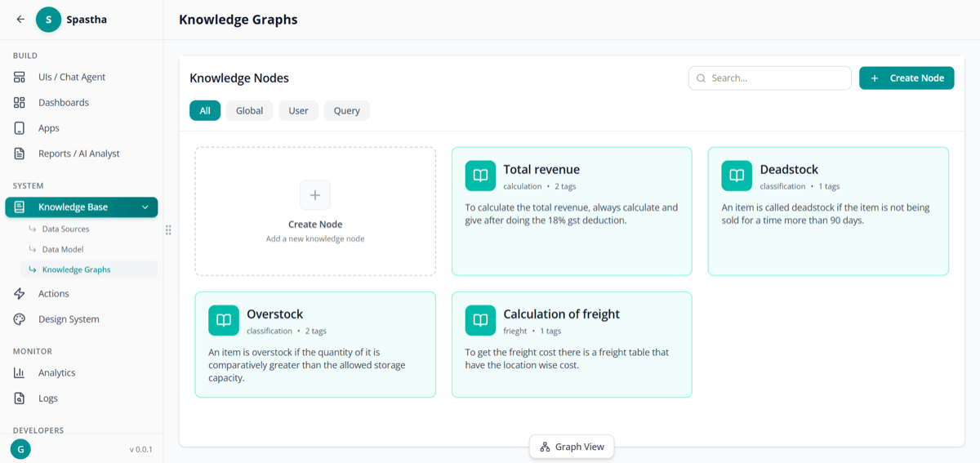This screenshot has width=980, height=463.
Task: Click the plus icon in the Create Node card
Action: [315, 195]
